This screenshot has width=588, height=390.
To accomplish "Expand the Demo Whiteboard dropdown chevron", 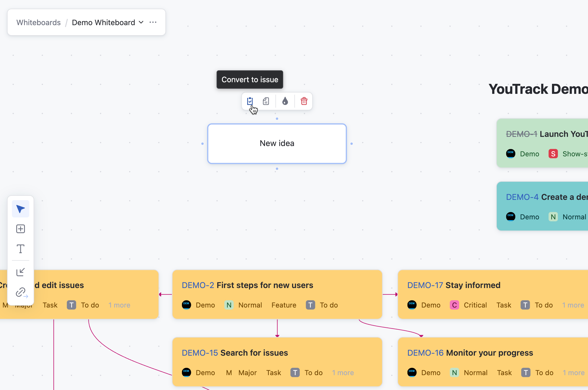I will (141, 22).
